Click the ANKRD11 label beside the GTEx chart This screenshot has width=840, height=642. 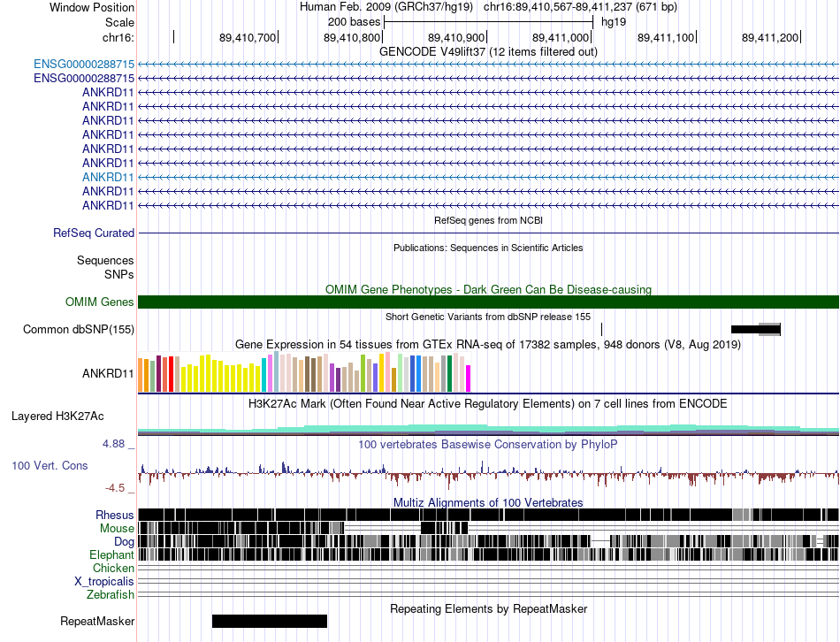coord(108,373)
